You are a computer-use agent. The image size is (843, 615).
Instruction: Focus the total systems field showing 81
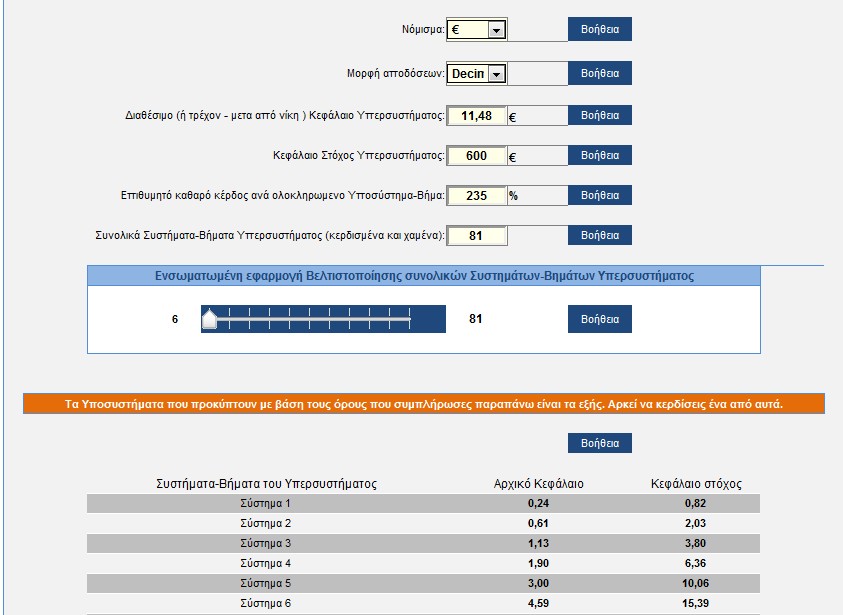[x=476, y=235]
